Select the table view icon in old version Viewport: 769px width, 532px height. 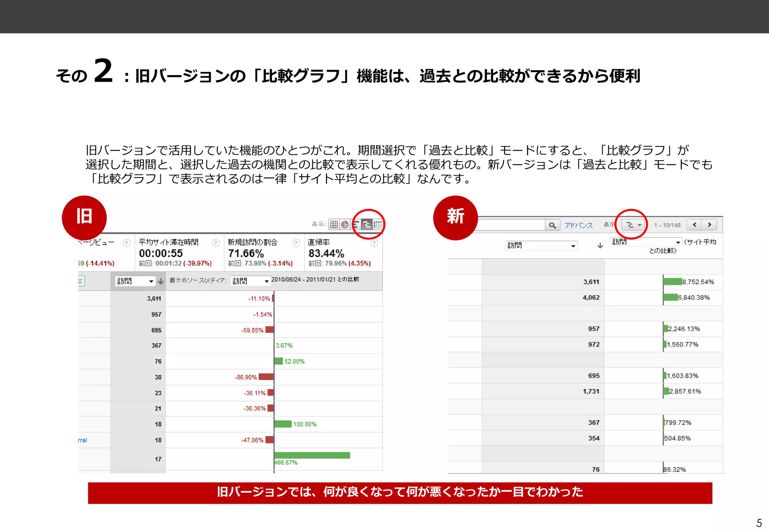pos(334,224)
